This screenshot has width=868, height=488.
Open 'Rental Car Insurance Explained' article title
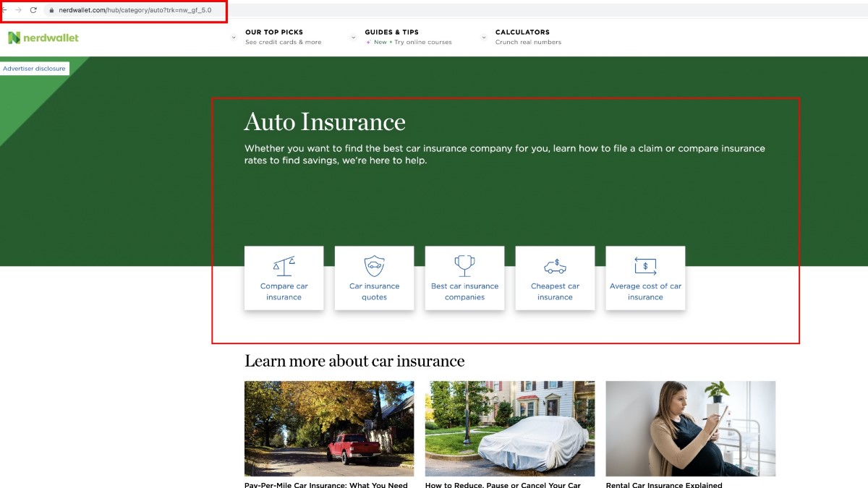664,484
